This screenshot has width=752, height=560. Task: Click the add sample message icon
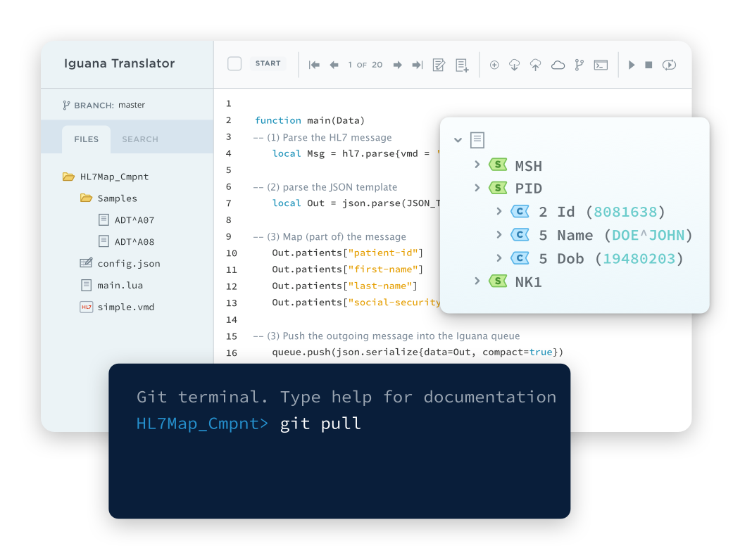(x=462, y=65)
